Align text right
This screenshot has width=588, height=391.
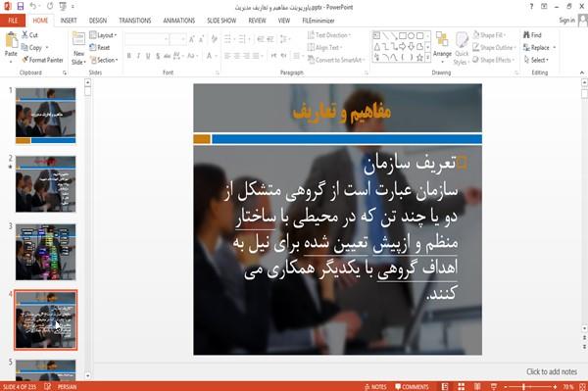246,56
